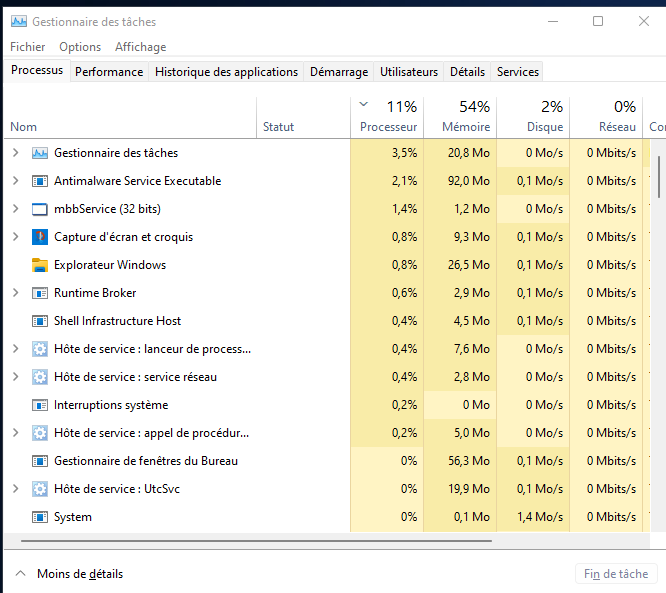Screen dimensions: 666x593
Task: Select the Shell Infrastructure Host row name
Action: [x=118, y=321]
